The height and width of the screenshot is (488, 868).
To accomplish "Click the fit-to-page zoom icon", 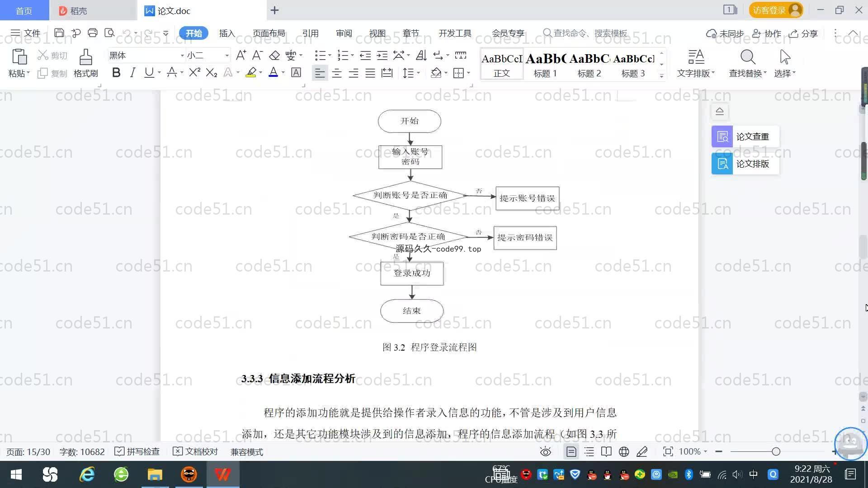I will pyautogui.click(x=668, y=451).
